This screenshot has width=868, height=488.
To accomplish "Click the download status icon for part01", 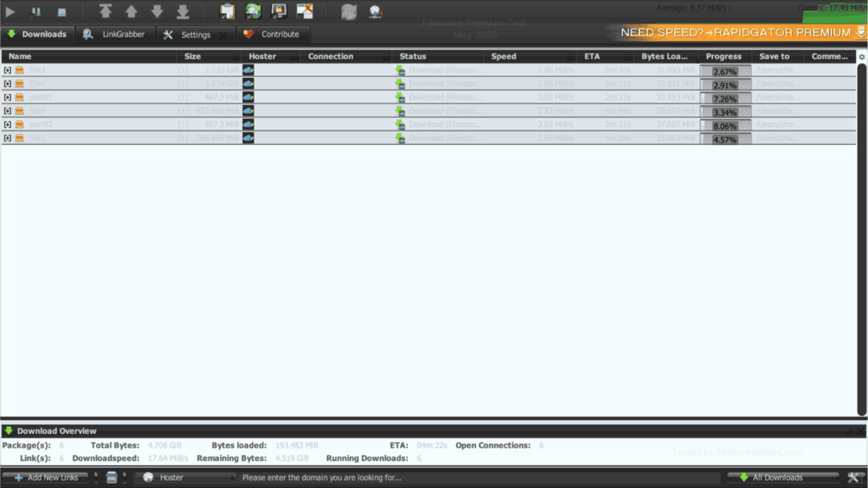I will 400,97.
